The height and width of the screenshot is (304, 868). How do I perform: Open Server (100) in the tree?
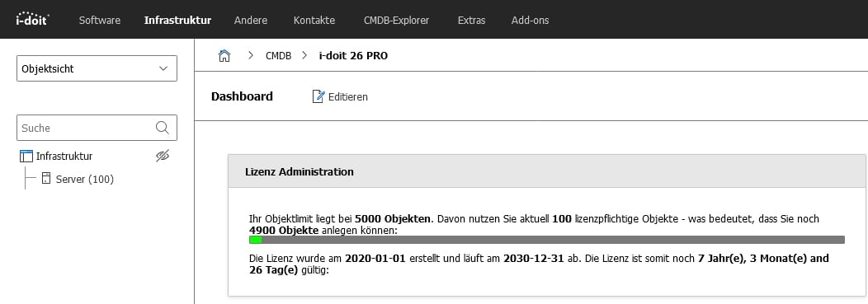click(85, 179)
